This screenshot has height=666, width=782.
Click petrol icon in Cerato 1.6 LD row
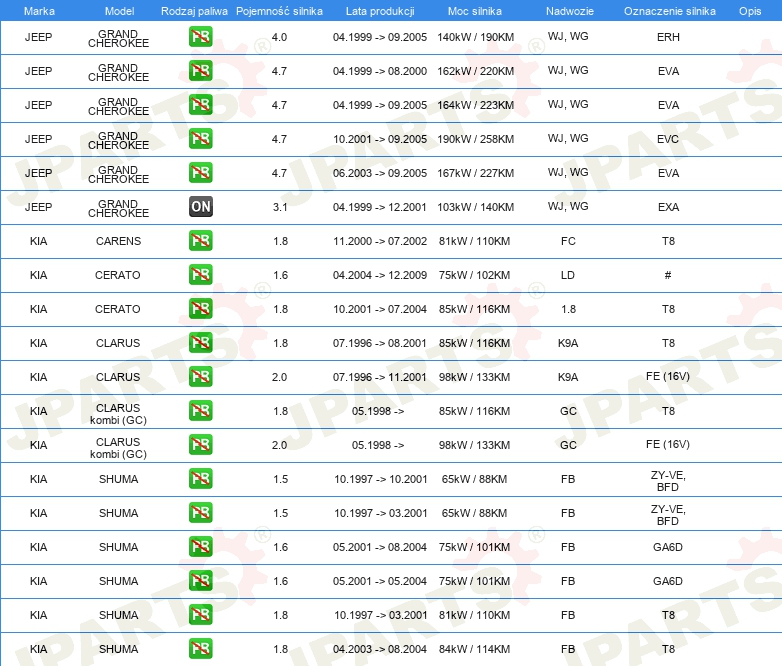coord(200,274)
